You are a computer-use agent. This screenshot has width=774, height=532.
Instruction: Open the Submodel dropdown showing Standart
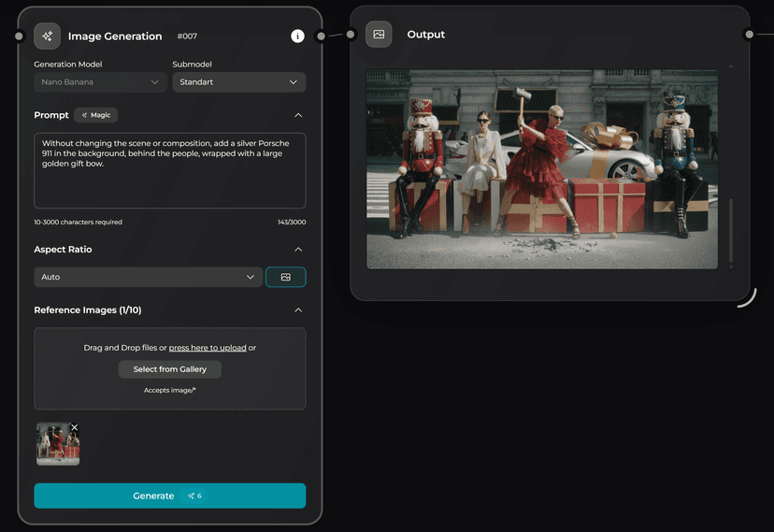click(238, 82)
